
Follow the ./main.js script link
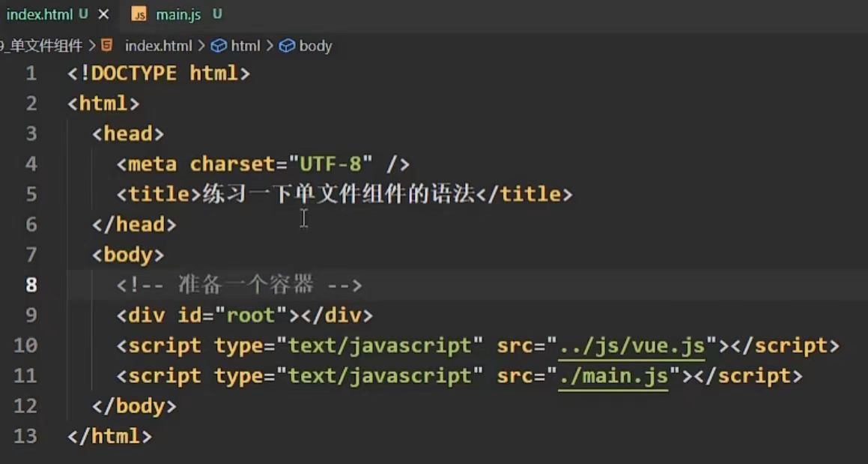[613, 376]
